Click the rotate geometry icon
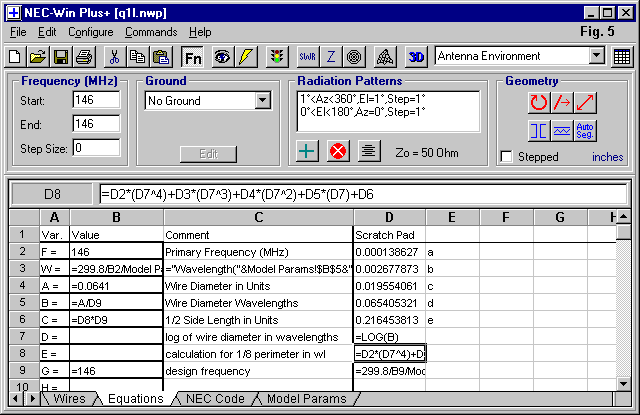This screenshot has width=640, height=415. tap(538, 101)
